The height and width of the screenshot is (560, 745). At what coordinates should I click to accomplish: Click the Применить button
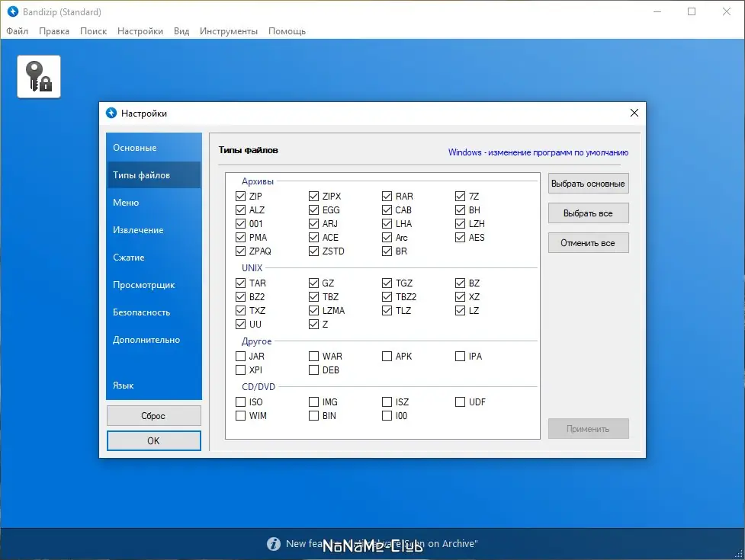click(x=588, y=428)
